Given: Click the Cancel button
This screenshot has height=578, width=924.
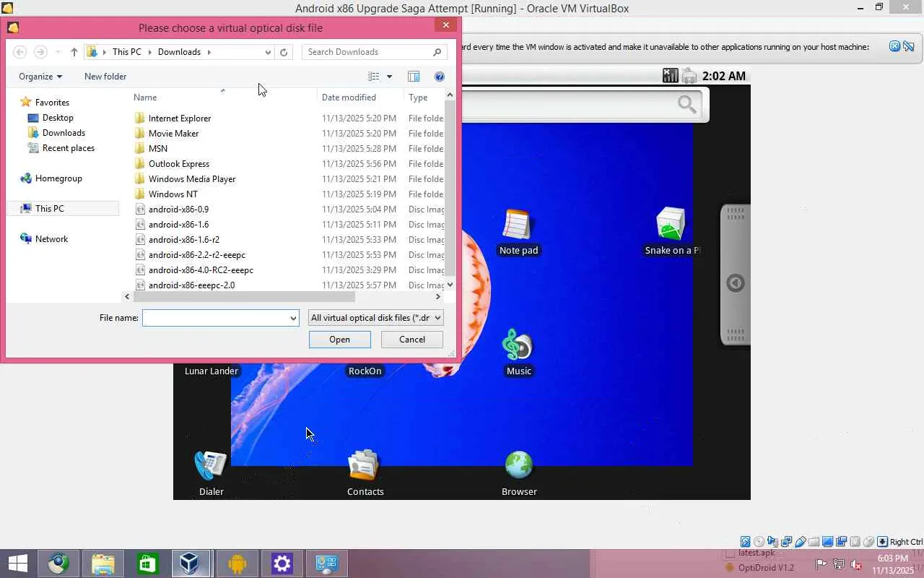Looking at the screenshot, I should click(x=412, y=340).
